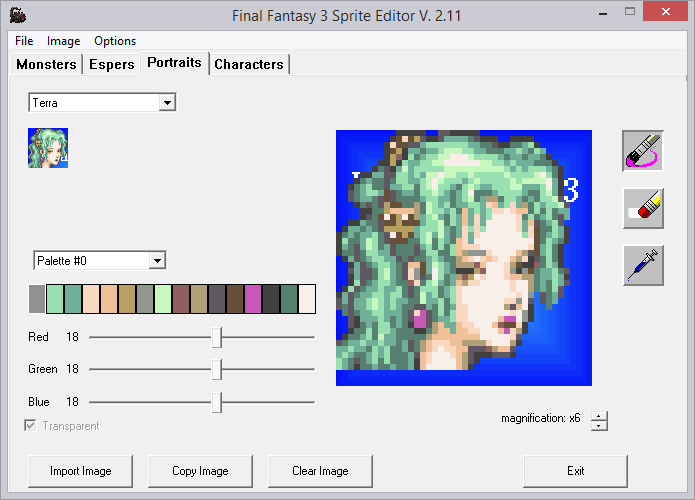Screen dimensions: 695x500
Task: Click the Red value 18
Action: tap(72, 337)
